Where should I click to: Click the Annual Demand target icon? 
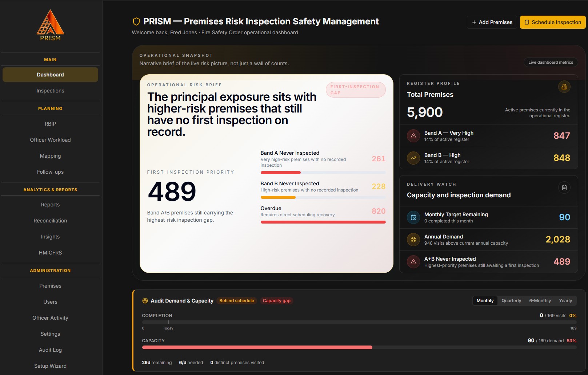[x=413, y=240]
